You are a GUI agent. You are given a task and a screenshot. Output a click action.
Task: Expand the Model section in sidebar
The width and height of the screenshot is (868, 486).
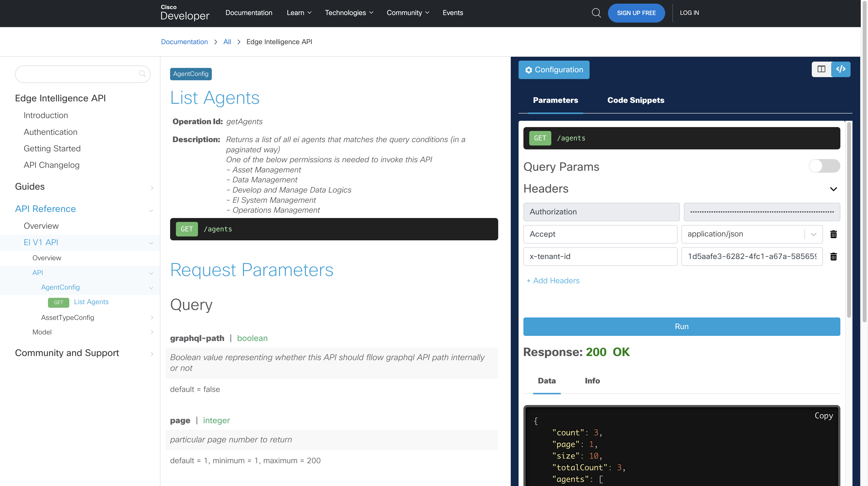point(152,332)
